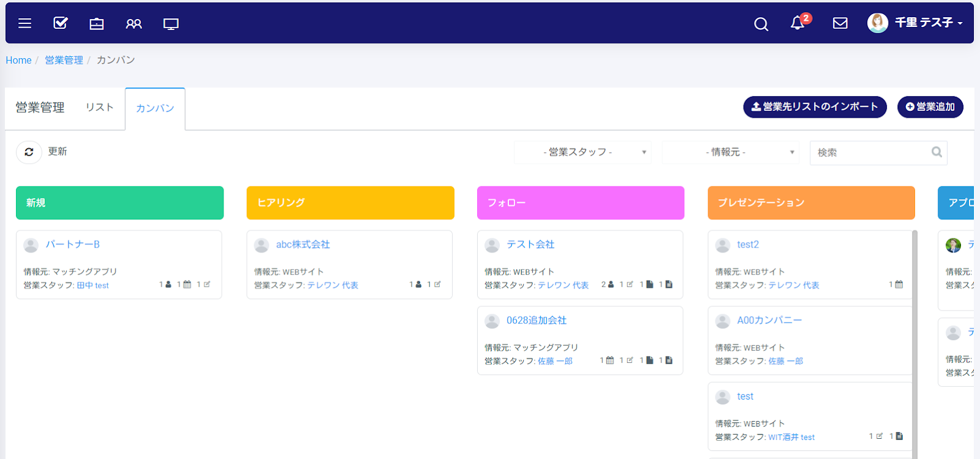This screenshot has width=980, height=459.
Task: Click text document icon on テスト会社 card
Action: click(669, 284)
